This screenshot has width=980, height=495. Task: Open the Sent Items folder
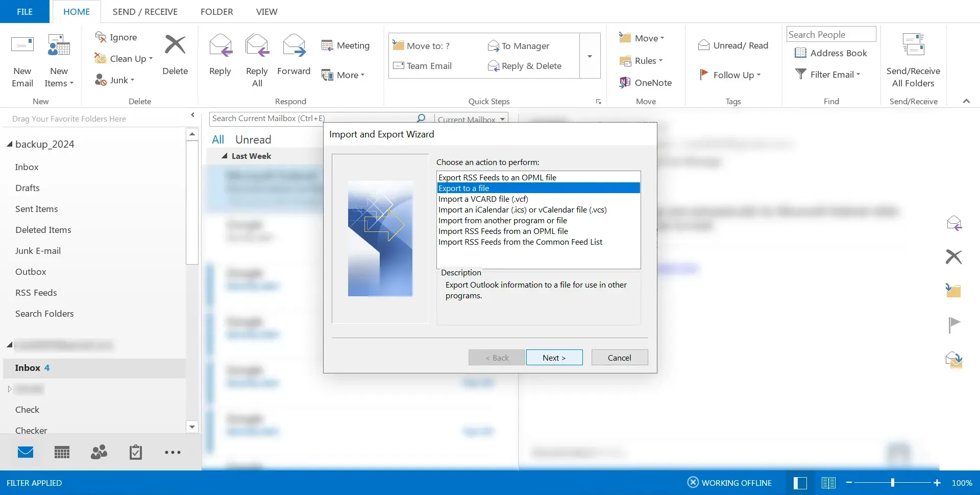37,209
